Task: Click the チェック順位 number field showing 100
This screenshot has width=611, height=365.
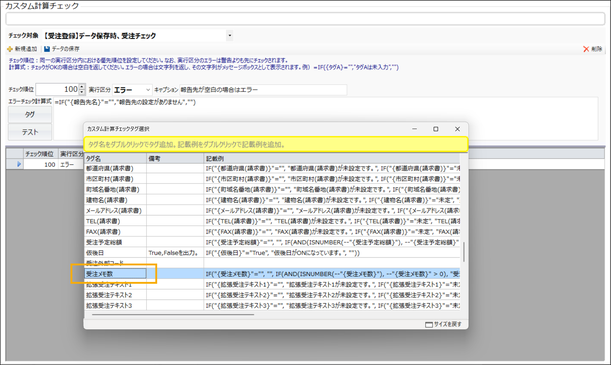Action: [x=57, y=90]
